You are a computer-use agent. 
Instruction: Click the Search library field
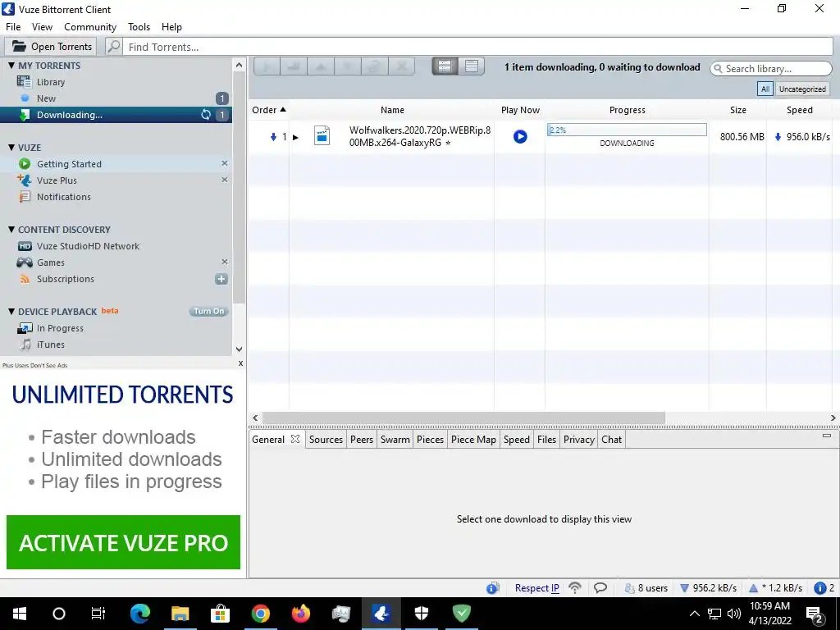pos(771,69)
